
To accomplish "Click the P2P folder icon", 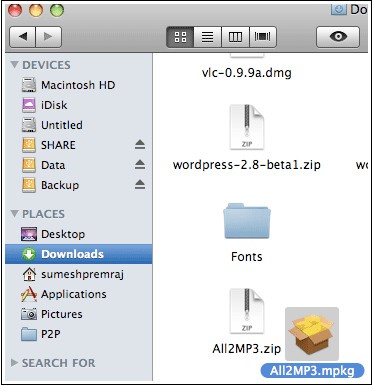I will pos(29,334).
